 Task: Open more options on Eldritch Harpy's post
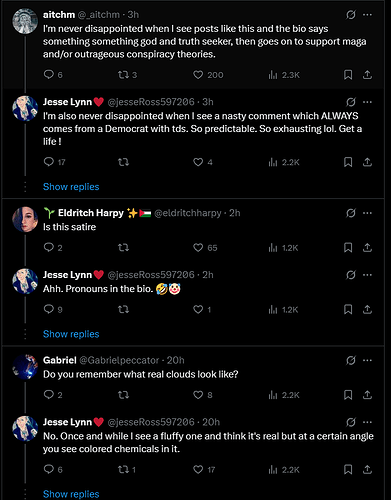tap(367, 213)
